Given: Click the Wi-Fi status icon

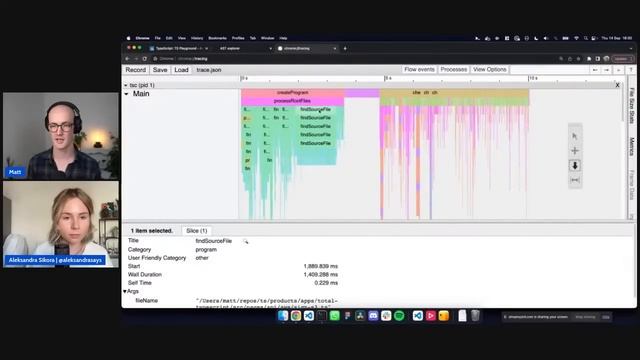Looking at the screenshot, I should pos(576,38).
